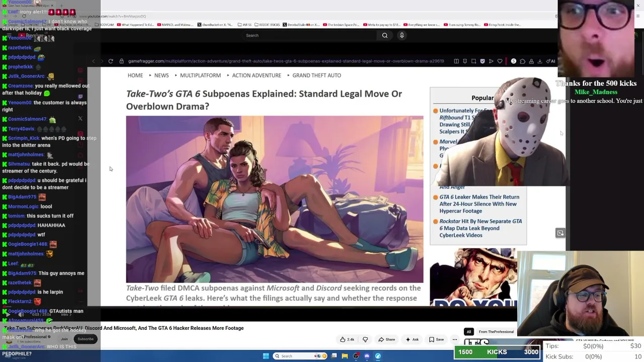Image resolution: width=644 pixels, height=362 pixels.
Task: Open the extensions puzzle icon
Action: coord(522,61)
